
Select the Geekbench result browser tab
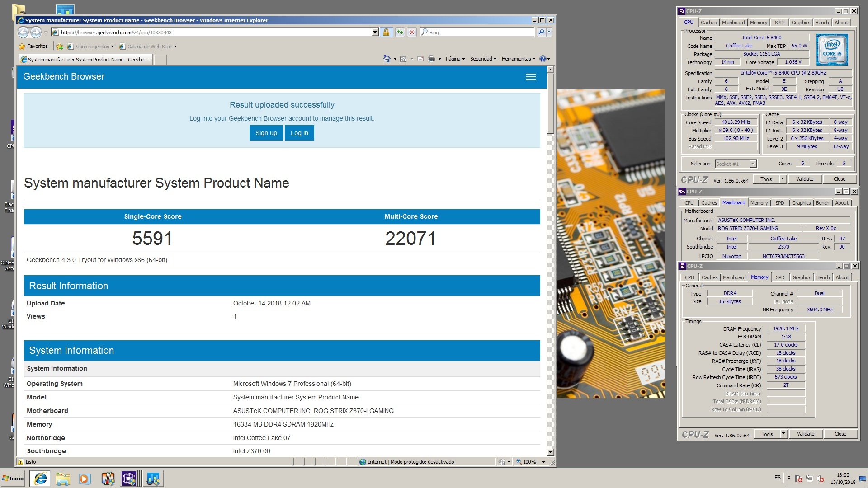[85, 59]
